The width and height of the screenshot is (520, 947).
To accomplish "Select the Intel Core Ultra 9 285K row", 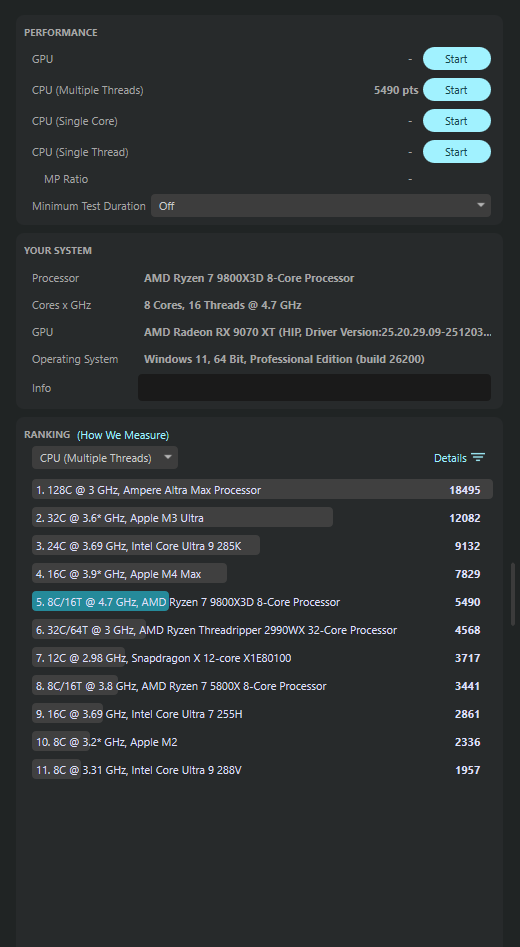I will (x=262, y=545).
